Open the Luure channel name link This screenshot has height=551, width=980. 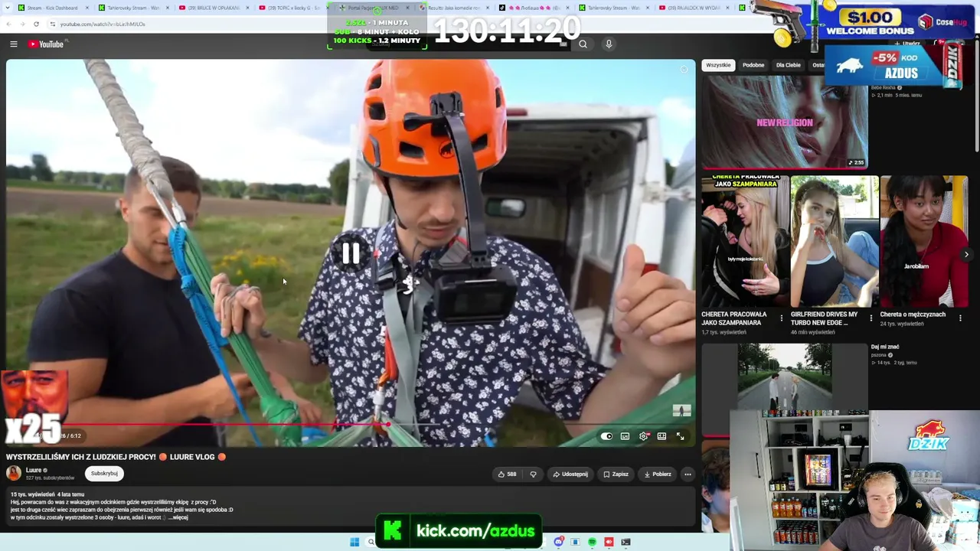(34, 470)
